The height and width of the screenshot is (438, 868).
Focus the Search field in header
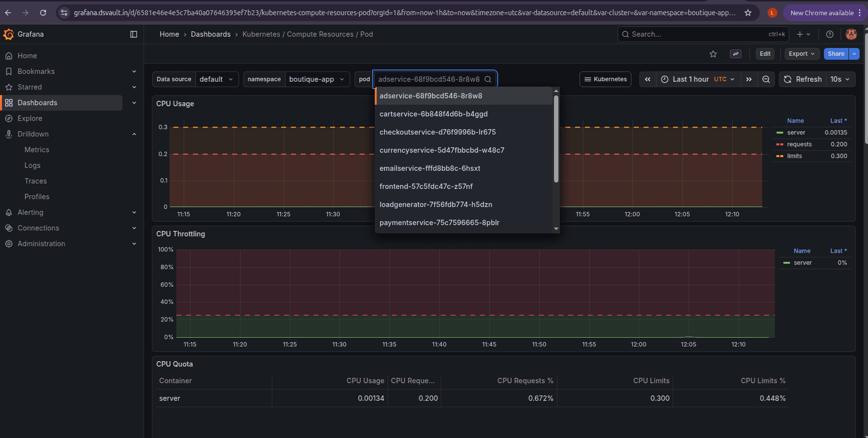coord(703,34)
